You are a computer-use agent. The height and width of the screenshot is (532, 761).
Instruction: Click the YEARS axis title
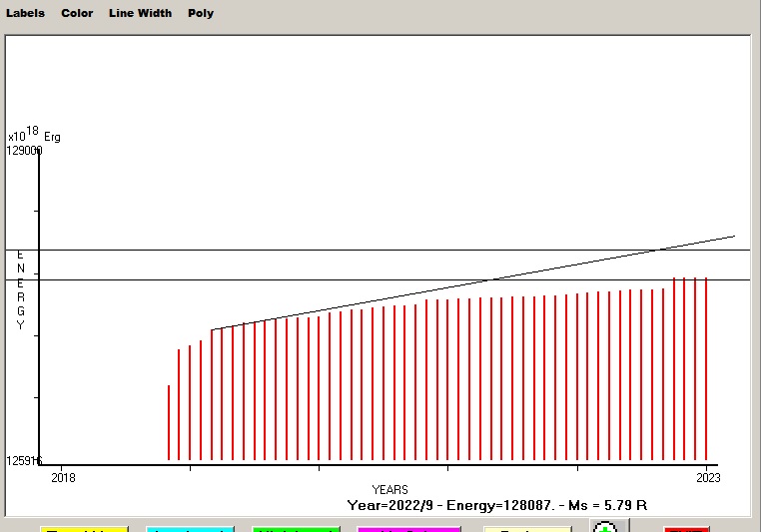(x=389, y=490)
